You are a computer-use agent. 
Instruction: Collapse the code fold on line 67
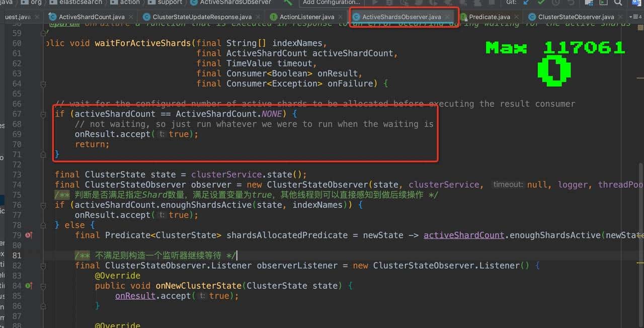(43, 114)
